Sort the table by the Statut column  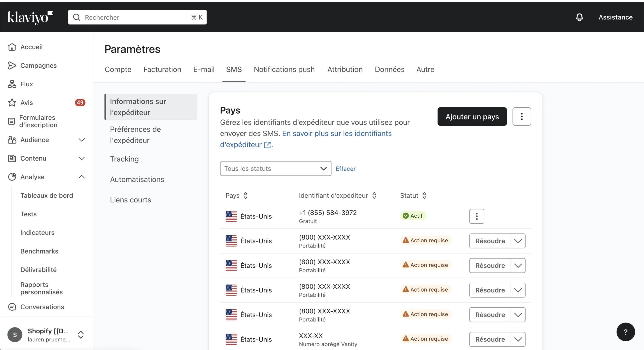point(424,196)
